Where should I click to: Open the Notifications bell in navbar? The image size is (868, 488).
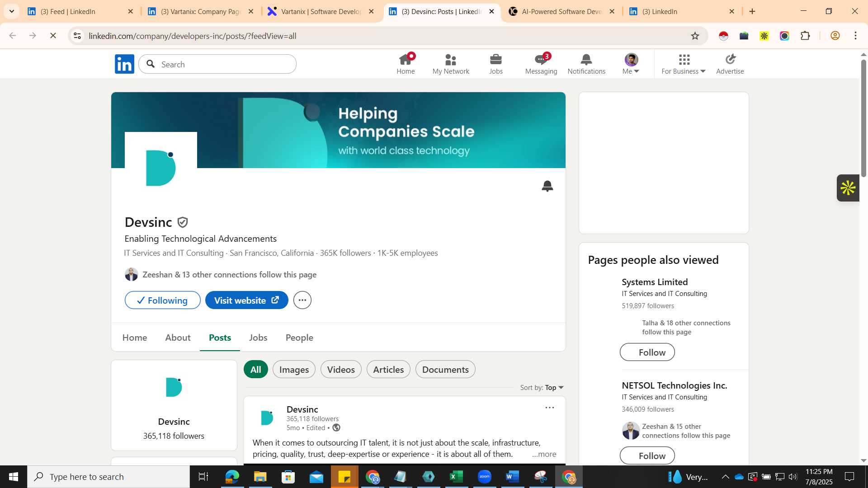pos(586,64)
